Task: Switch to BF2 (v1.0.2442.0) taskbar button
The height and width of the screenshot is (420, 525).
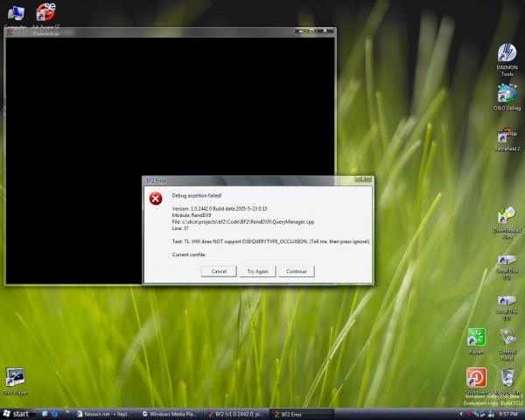Action: pos(235,414)
